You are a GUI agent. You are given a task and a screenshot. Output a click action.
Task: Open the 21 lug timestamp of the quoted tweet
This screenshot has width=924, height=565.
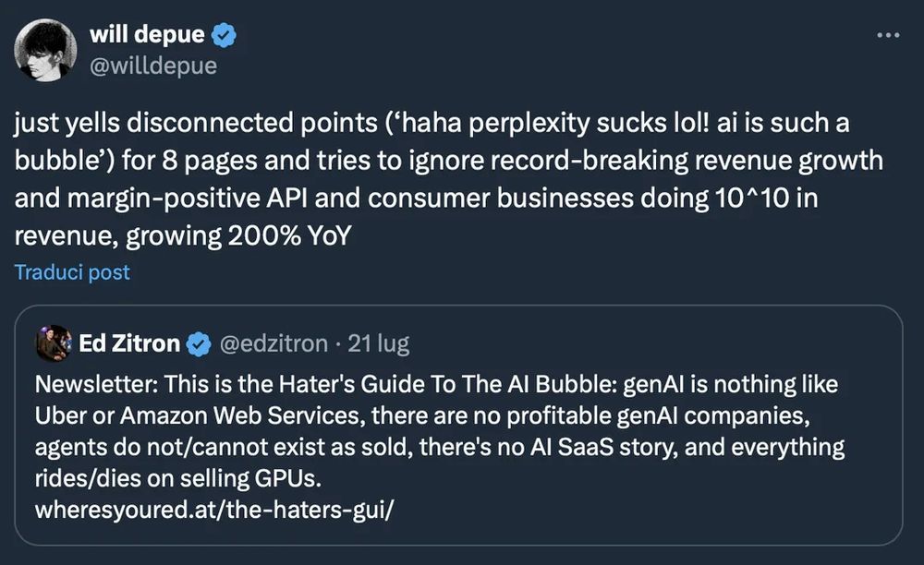(380, 343)
